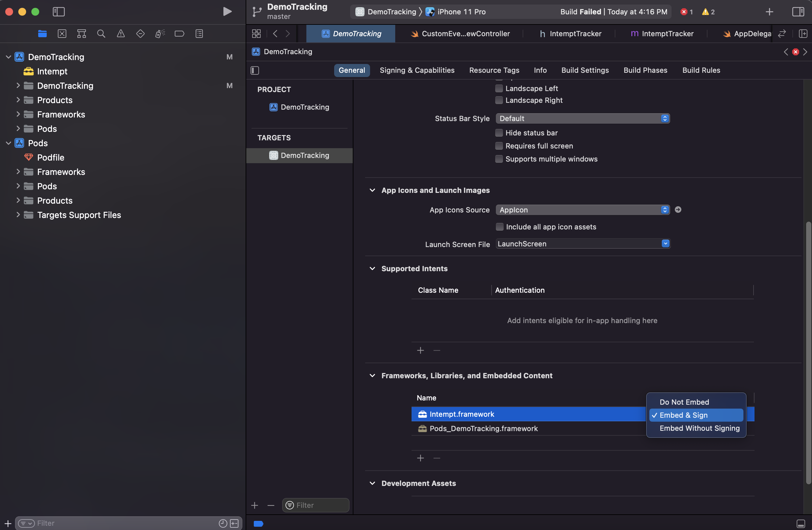
Task: Open the library with plus button
Action: click(769, 12)
